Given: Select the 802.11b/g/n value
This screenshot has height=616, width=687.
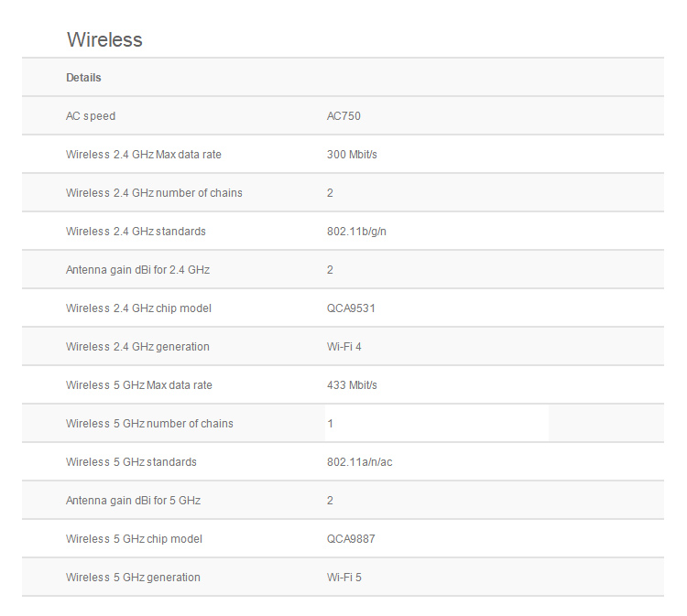Looking at the screenshot, I should (x=356, y=232).
